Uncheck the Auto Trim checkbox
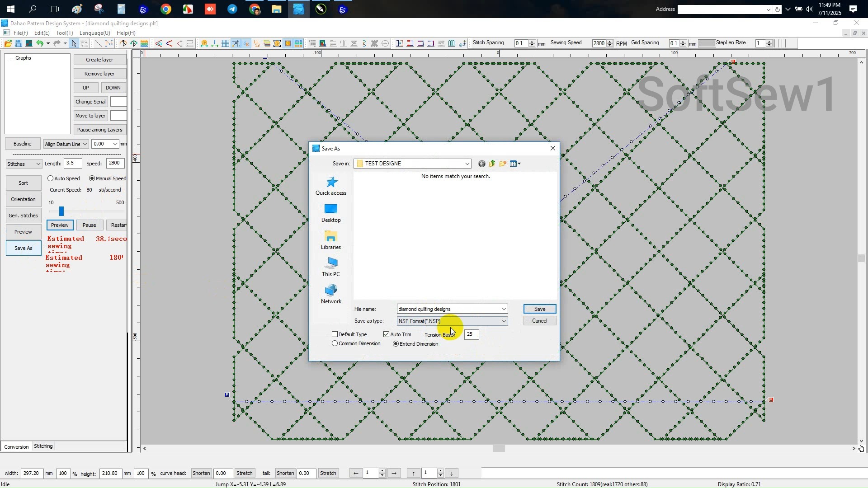Image resolution: width=868 pixels, height=488 pixels. [x=387, y=334]
